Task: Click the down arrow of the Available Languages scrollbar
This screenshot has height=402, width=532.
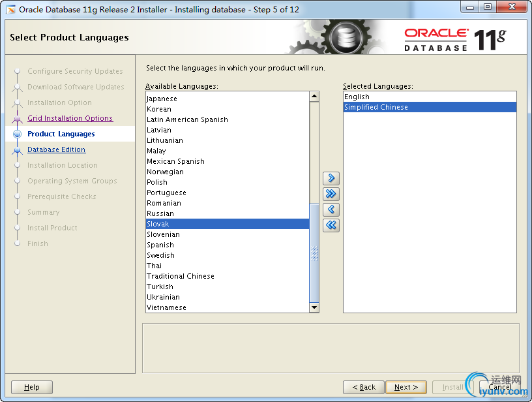Action: click(314, 307)
